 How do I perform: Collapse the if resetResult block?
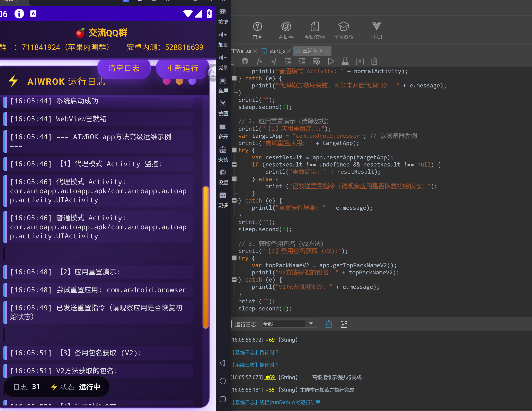click(234, 165)
